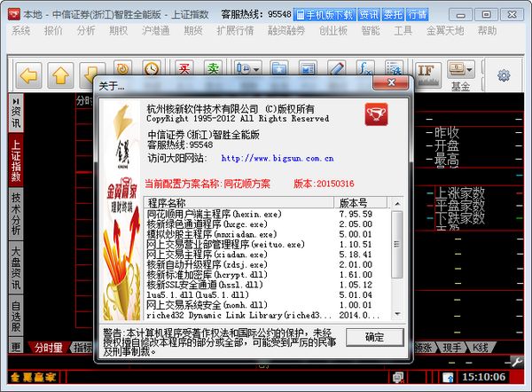The image size is (532, 392).
Task: Open the 报价 menu
Action: pyautogui.click(x=53, y=31)
